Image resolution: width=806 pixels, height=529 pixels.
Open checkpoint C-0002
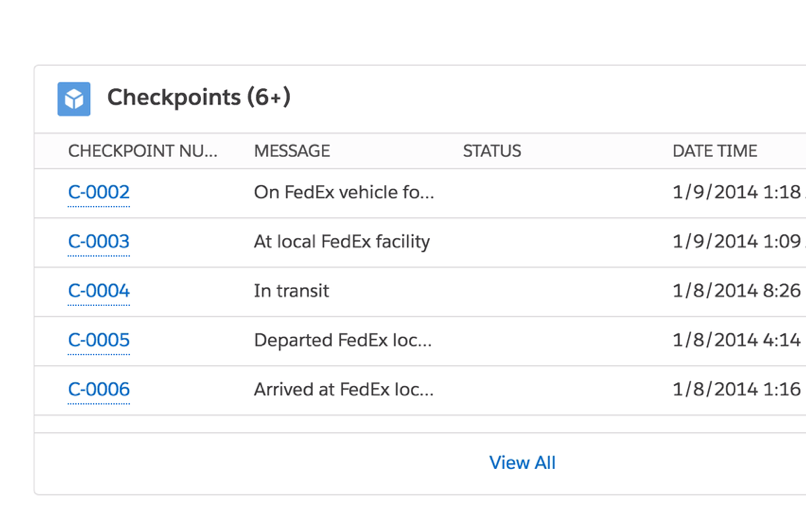[x=99, y=192]
